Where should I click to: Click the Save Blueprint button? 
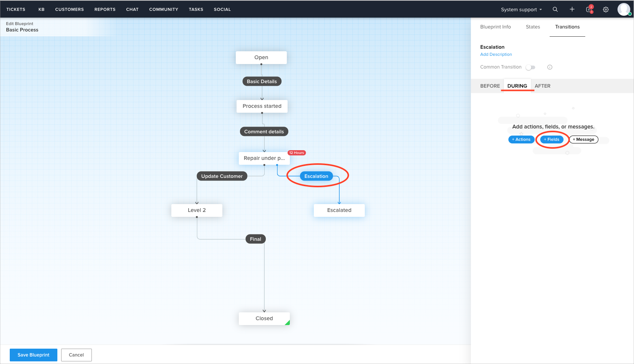click(x=33, y=355)
